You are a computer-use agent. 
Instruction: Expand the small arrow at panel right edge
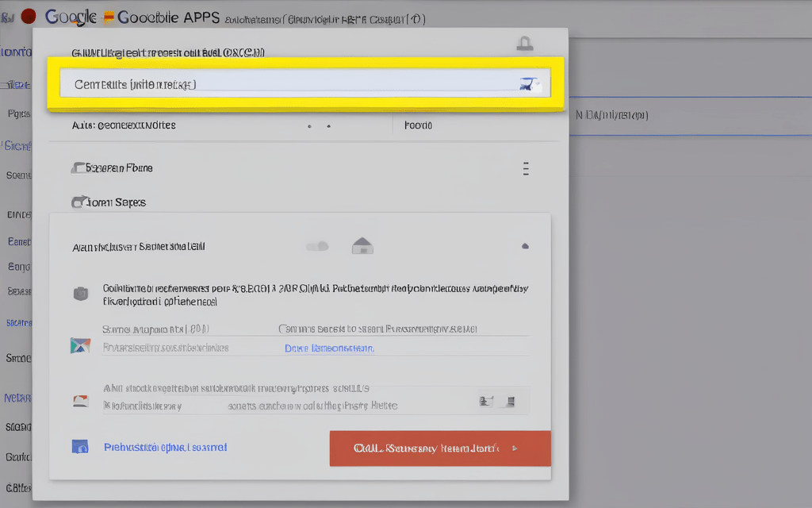pos(524,247)
